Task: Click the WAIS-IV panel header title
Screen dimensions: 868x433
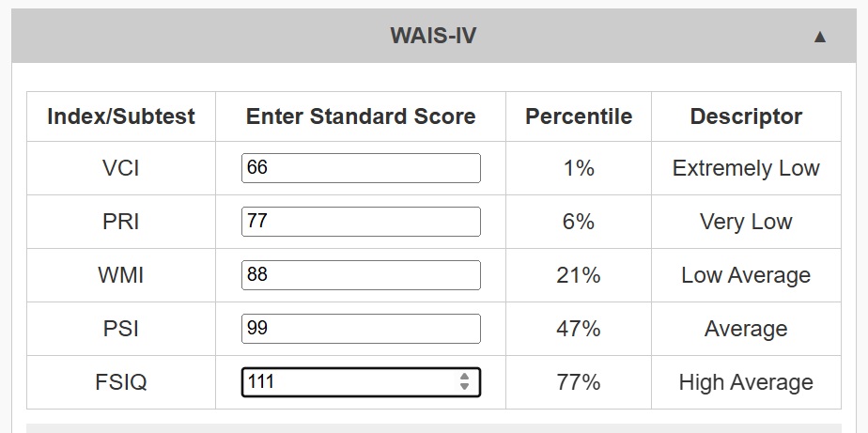Action: tap(433, 37)
